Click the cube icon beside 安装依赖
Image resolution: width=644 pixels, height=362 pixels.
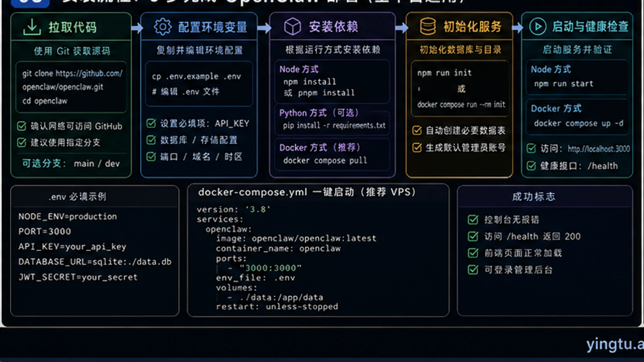[292, 27]
